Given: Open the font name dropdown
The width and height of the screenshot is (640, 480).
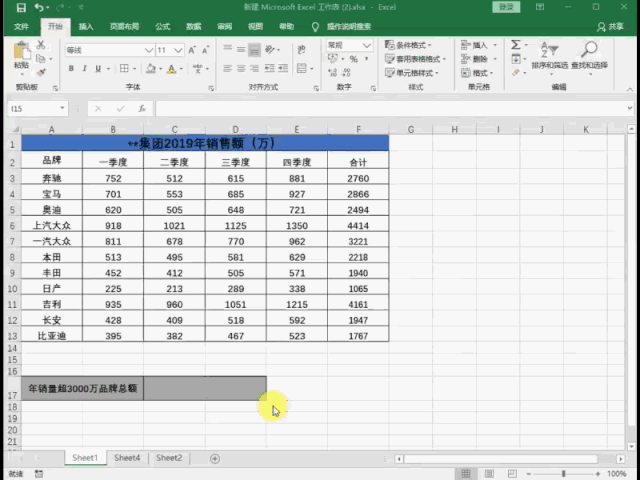Looking at the screenshot, I should pos(149,50).
